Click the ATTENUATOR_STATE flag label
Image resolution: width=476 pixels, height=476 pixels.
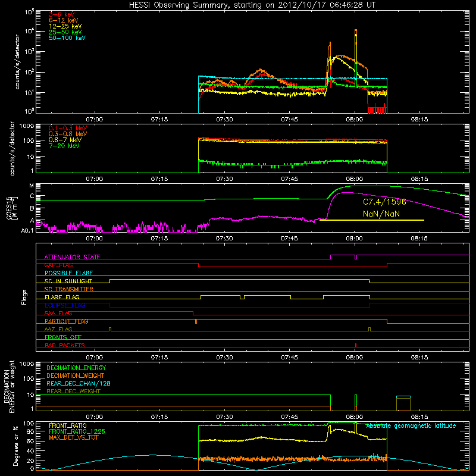(x=72, y=257)
